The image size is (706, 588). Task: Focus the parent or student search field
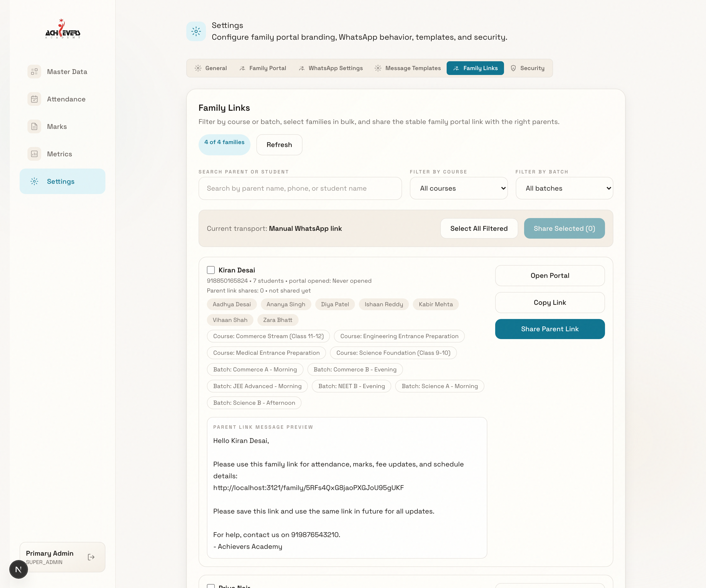tap(300, 188)
